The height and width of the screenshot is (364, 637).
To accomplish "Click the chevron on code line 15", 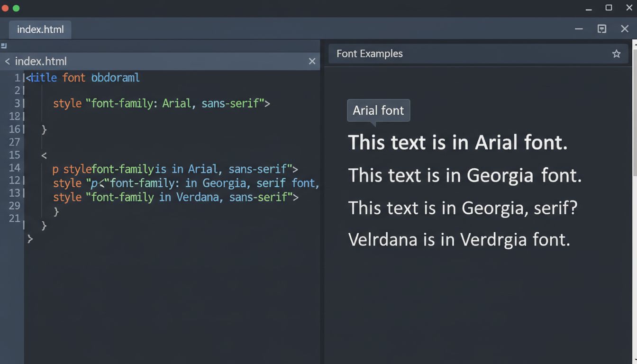I will coord(43,155).
